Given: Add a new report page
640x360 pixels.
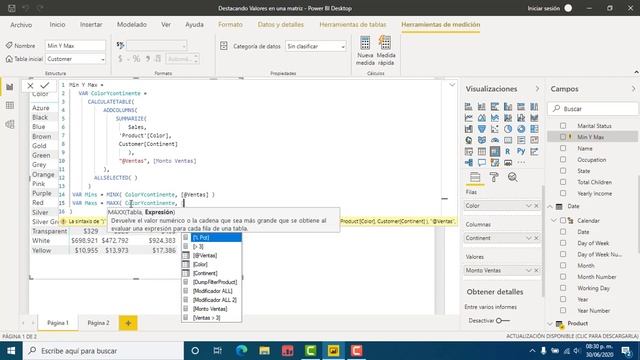Looking at the screenshot, I should [128, 323].
